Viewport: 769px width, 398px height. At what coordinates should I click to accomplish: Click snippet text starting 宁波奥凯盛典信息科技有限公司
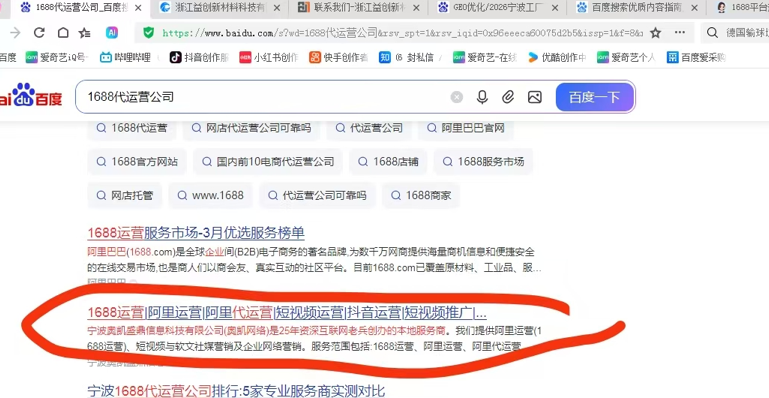314,339
